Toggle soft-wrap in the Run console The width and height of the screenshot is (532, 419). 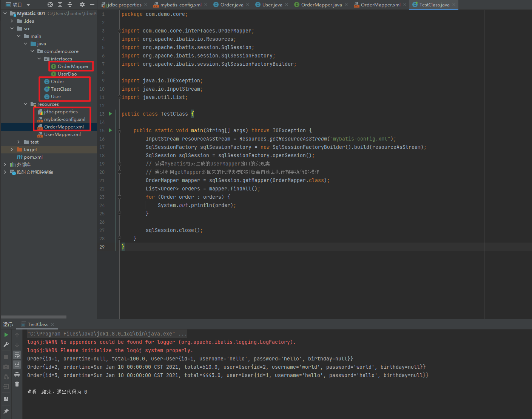[17, 355]
